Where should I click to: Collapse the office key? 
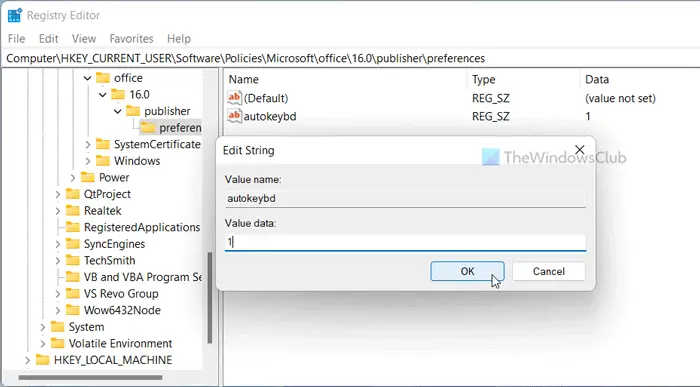click(x=88, y=78)
